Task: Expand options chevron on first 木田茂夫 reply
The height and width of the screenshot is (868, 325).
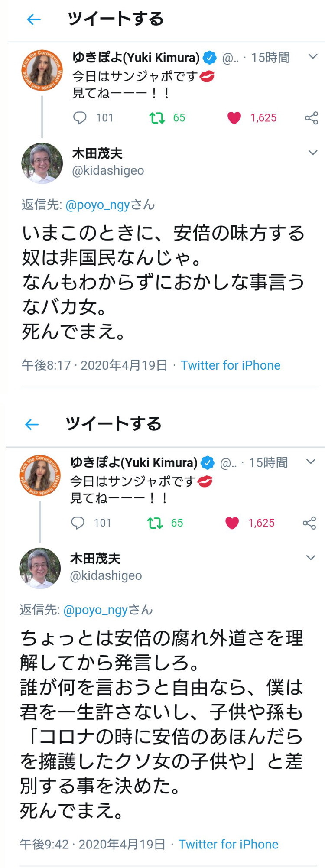Action: tap(313, 153)
